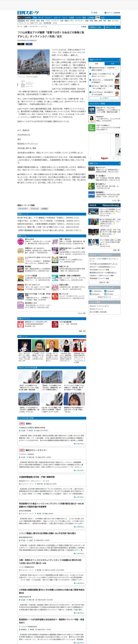Open the ドラマGP icon in 芸能コンテンツ
This screenshot has width=138, height=644.
21,324
